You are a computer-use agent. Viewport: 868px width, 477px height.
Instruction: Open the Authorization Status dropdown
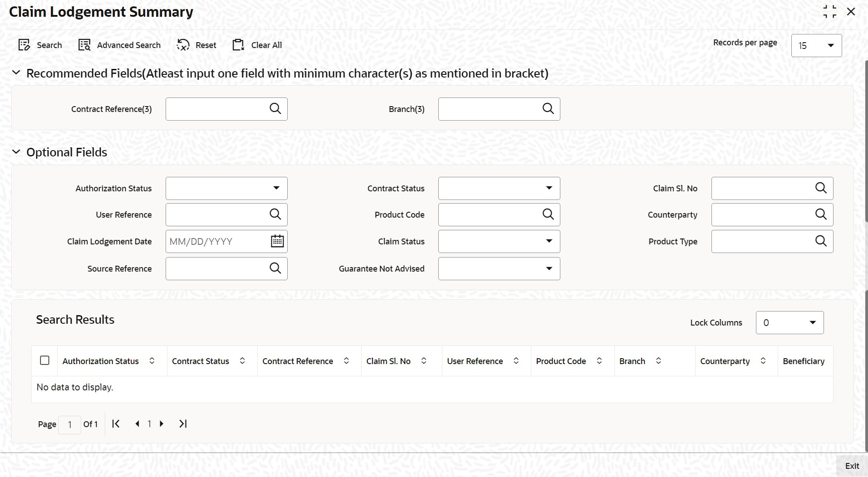coord(226,188)
